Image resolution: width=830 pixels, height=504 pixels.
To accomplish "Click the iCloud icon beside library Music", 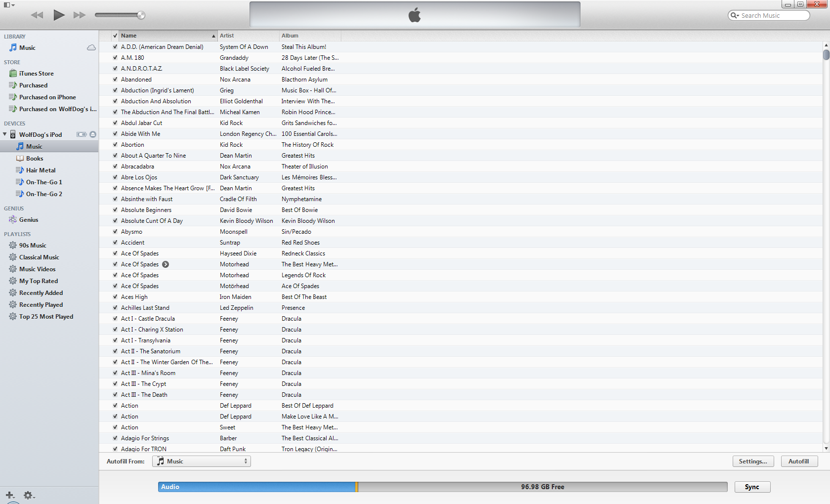I will tap(91, 48).
